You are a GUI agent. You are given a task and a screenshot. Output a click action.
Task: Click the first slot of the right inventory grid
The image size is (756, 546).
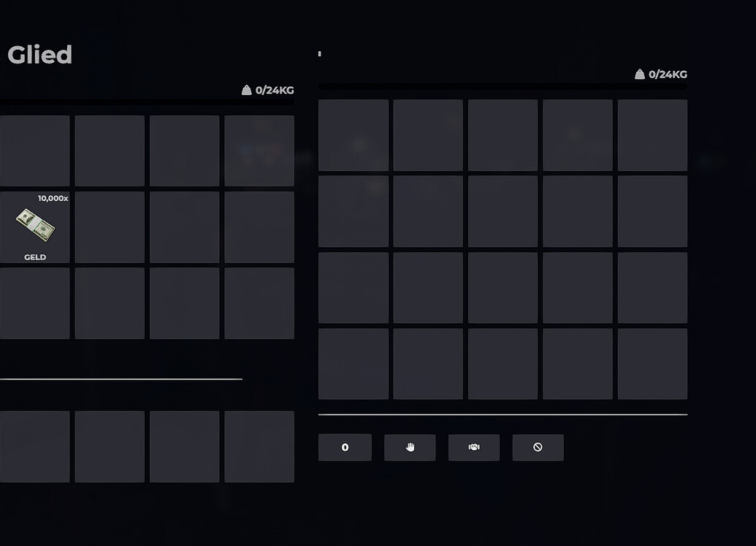coord(354,135)
